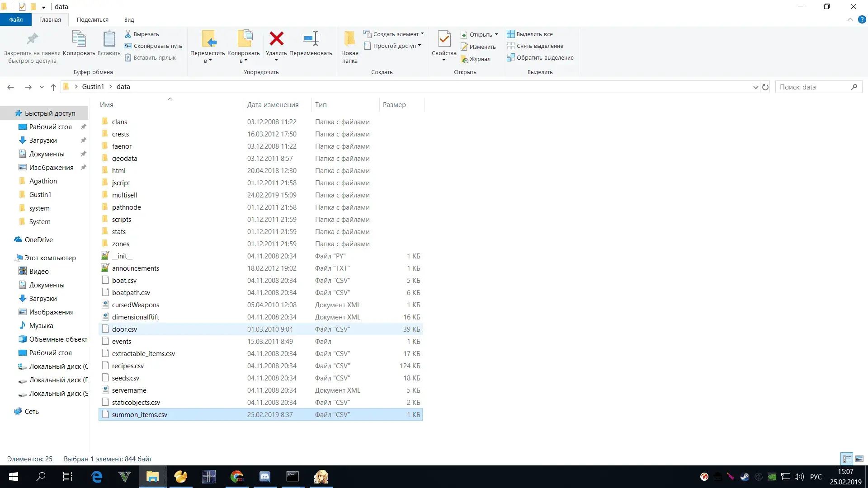Select the geodata folder
Viewport: 868px width, 488px height.
click(260, 158)
